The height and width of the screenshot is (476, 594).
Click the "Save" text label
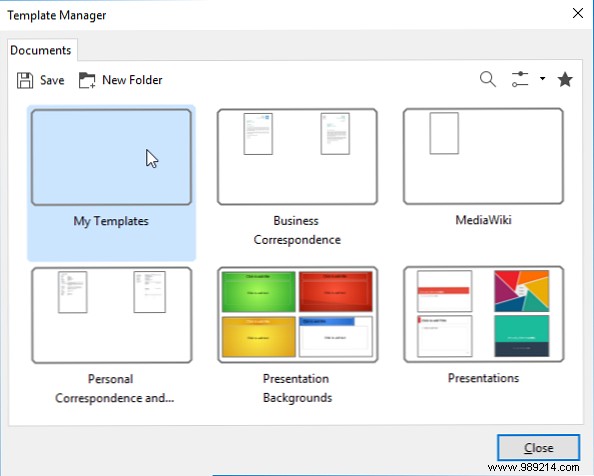(x=52, y=80)
